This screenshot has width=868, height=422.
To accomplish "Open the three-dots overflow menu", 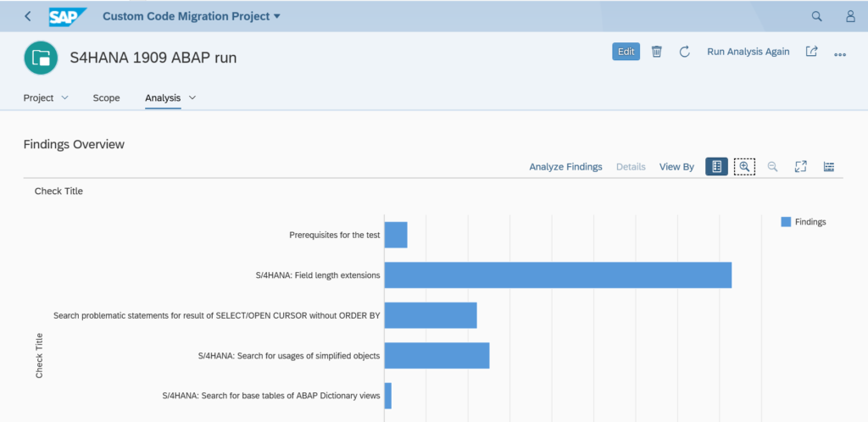I will coord(840,54).
